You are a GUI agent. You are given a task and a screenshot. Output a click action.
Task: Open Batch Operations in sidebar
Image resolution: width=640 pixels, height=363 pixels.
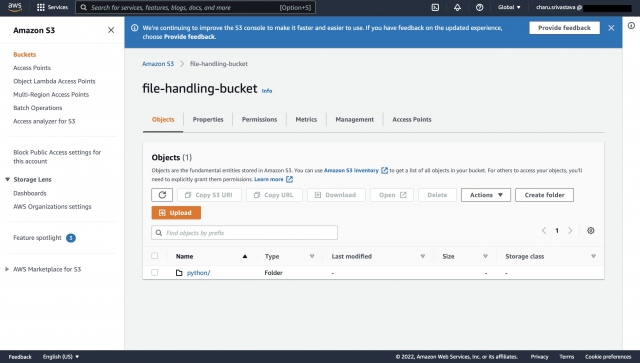click(38, 108)
